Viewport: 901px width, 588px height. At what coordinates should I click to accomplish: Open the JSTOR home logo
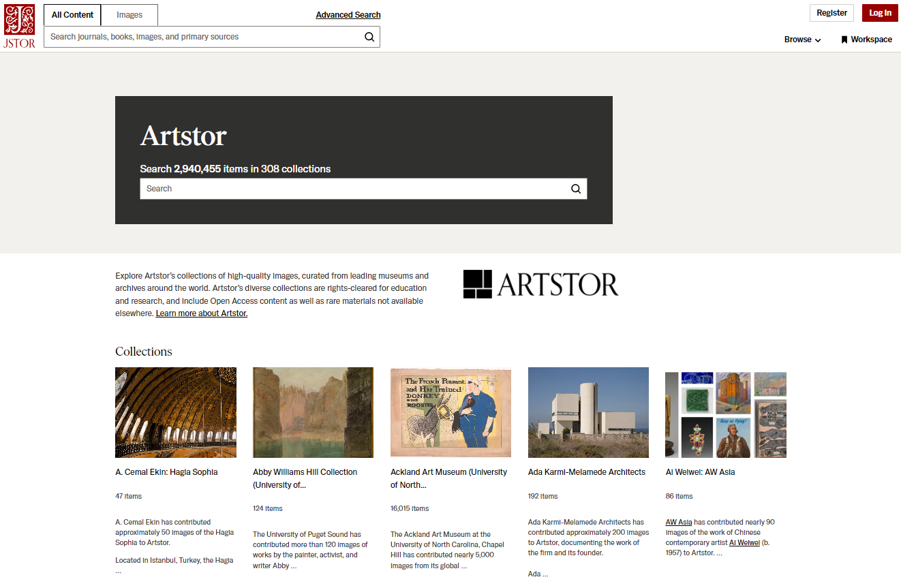(x=19, y=26)
